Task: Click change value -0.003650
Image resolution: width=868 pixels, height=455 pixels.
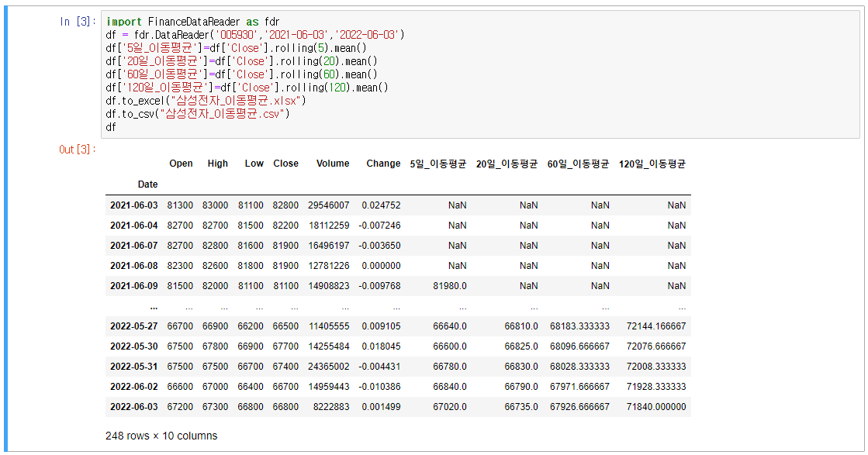Action: point(380,246)
